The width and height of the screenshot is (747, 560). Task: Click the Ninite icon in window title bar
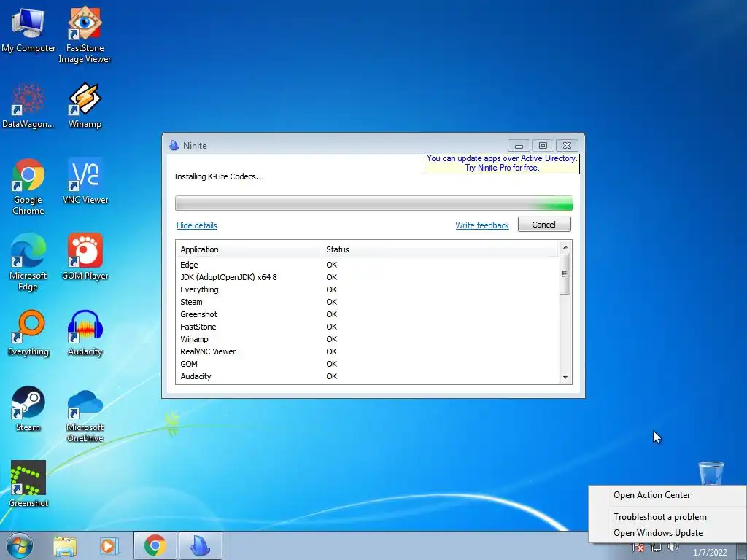pos(174,145)
